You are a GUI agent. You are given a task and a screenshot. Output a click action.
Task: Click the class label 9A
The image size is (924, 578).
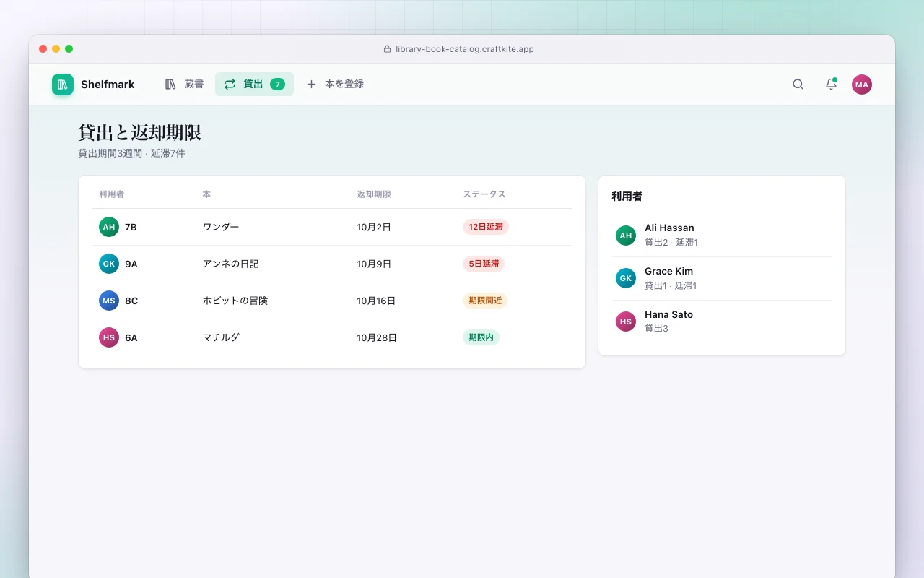tap(131, 264)
